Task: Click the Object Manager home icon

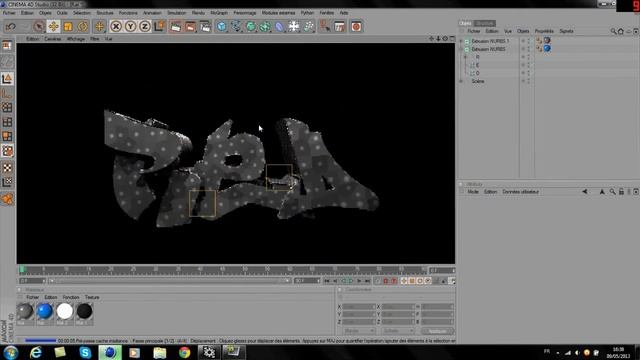Action: [x=620, y=31]
